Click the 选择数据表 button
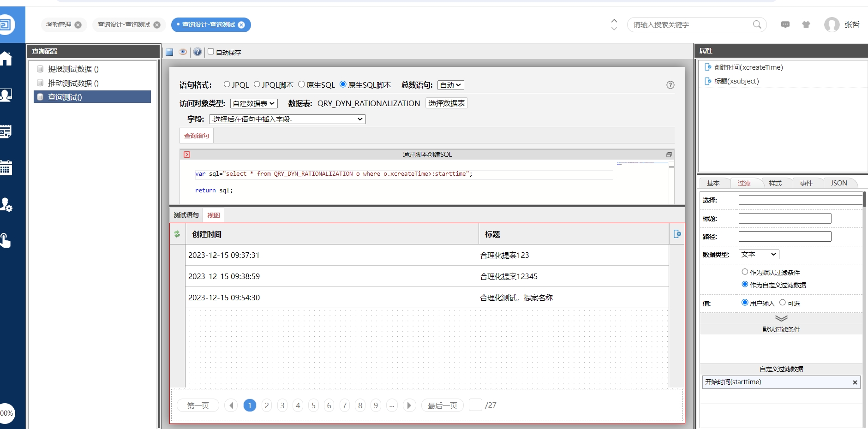The height and width of the screenshot is (429, 868). 446,103
